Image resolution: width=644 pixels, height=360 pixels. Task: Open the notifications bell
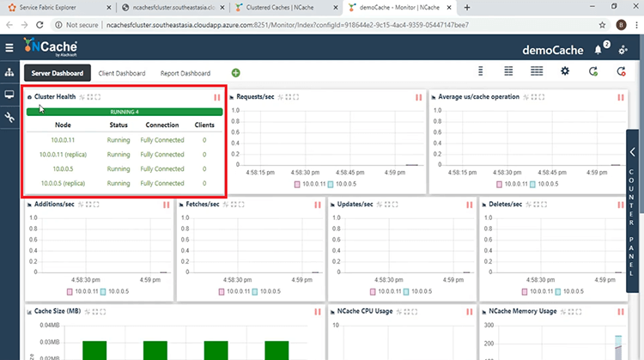click(598, 50)
